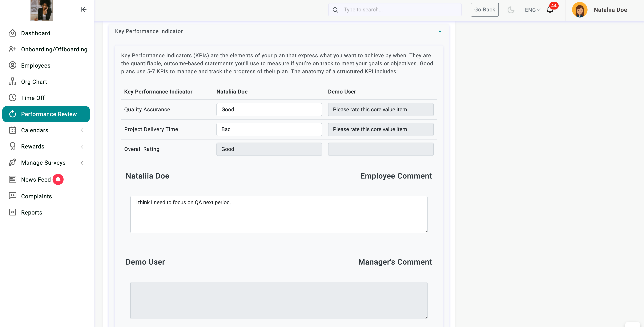This screenshot has height=327, width=644.
Task: Click the Manager's Comment text area
Action: click(x=279, y=300)
